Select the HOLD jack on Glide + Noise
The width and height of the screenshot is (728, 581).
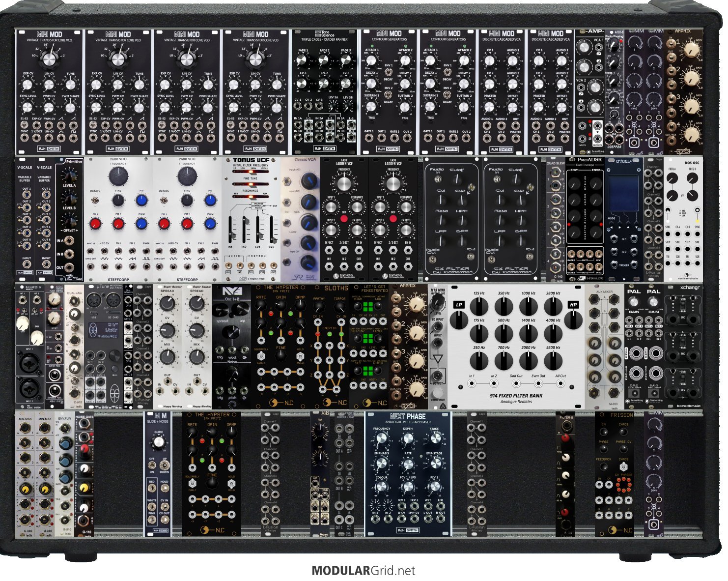point(164,489)
